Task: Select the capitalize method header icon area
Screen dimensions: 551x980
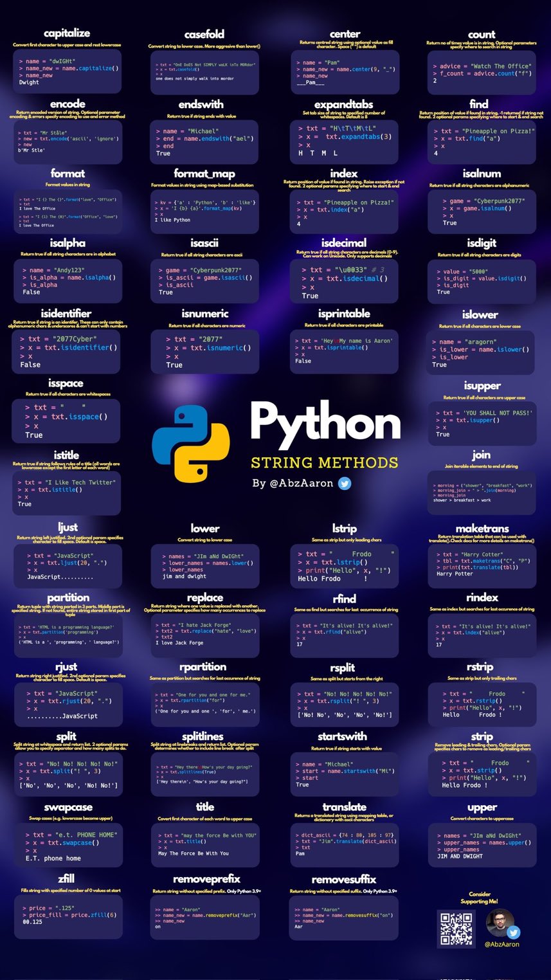Action: [x=68, y=33]
